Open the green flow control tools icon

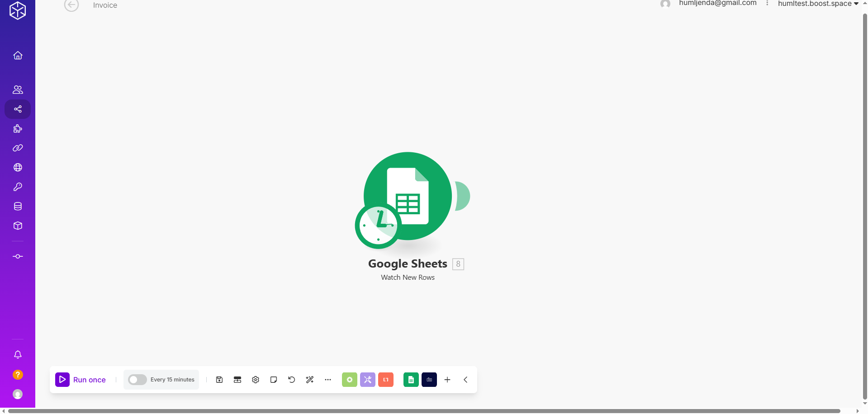point(350,380)
